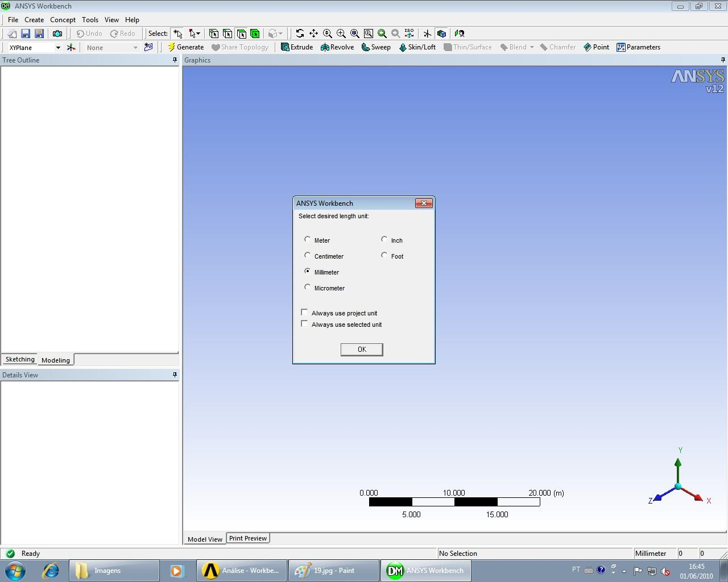
Task: Open the Help menu
Action: tap(132, 19)
